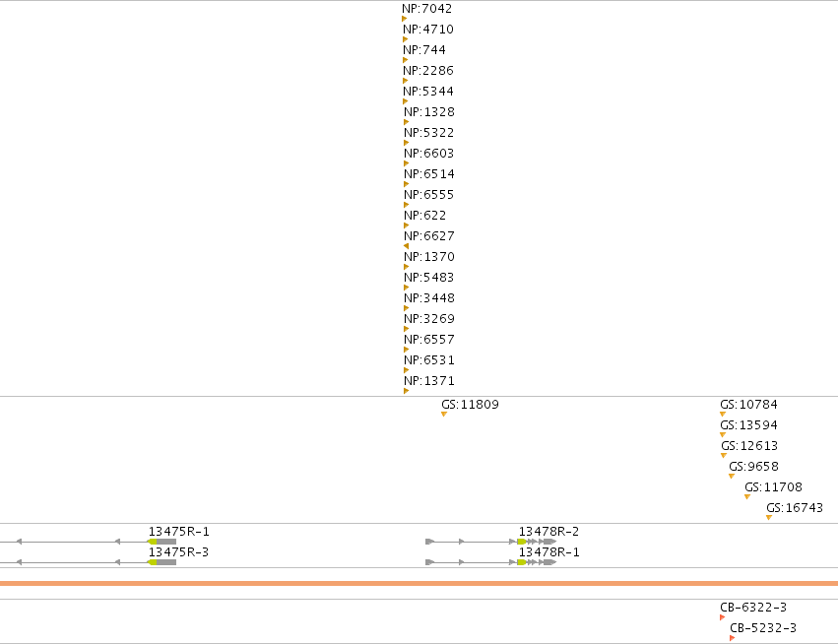
Task: Select the NP:1371 label
Action: point(429,381)
